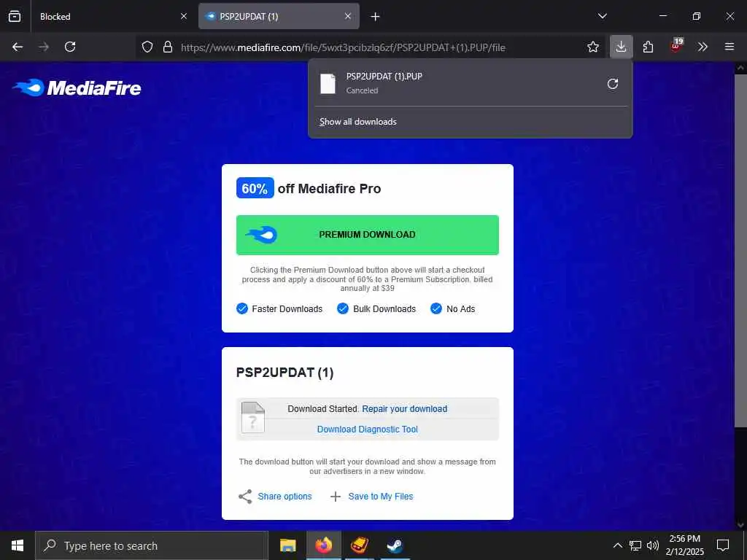The width and height of the screenshot is (747, 560).
Task: Click Show all downloads
Action: (x=357, y=122)
